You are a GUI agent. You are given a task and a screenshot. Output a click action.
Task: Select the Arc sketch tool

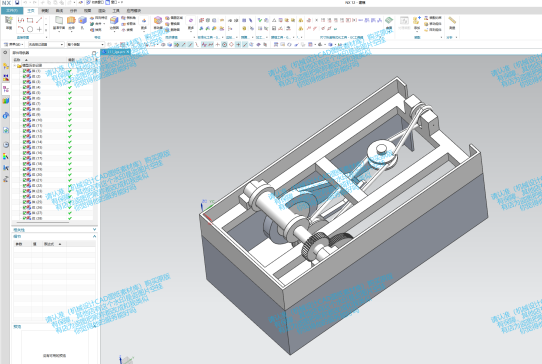pos(21,29)
